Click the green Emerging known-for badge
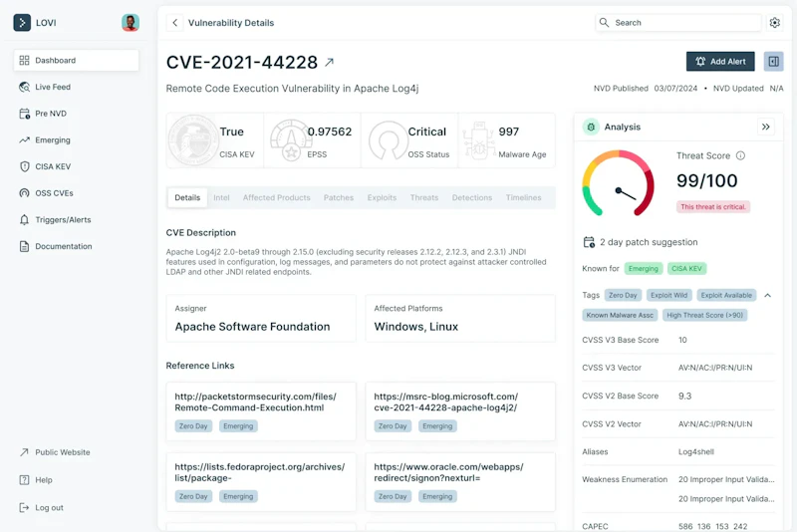797x532 pixels. click(x=643, y=269)
